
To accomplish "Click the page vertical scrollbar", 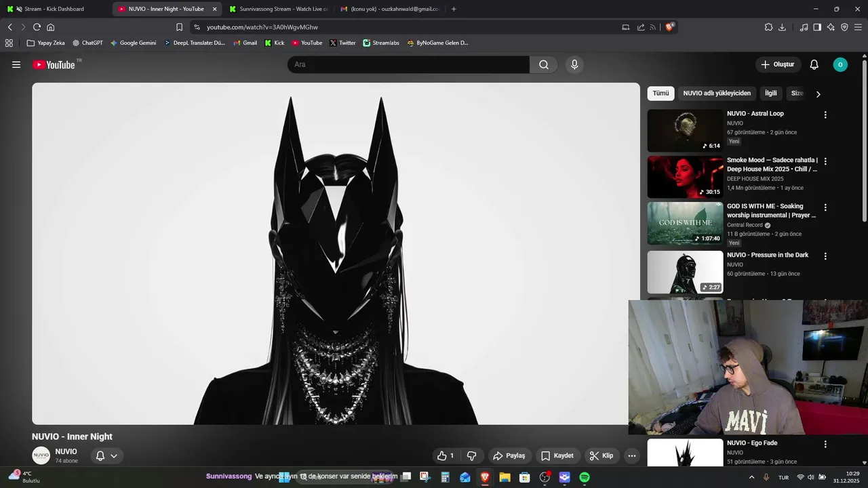I will 865,142.
